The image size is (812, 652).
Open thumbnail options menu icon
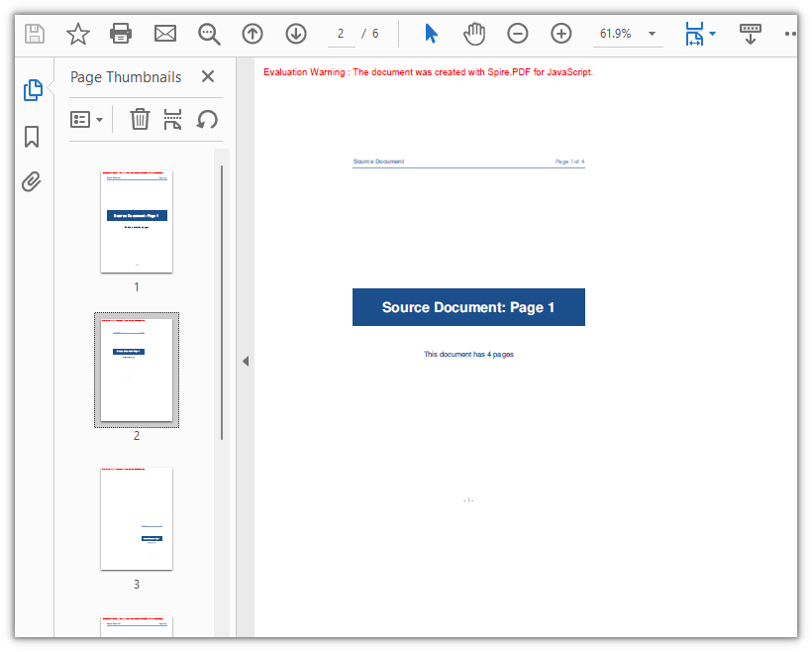pyautogui.click(x=80, y=120)
